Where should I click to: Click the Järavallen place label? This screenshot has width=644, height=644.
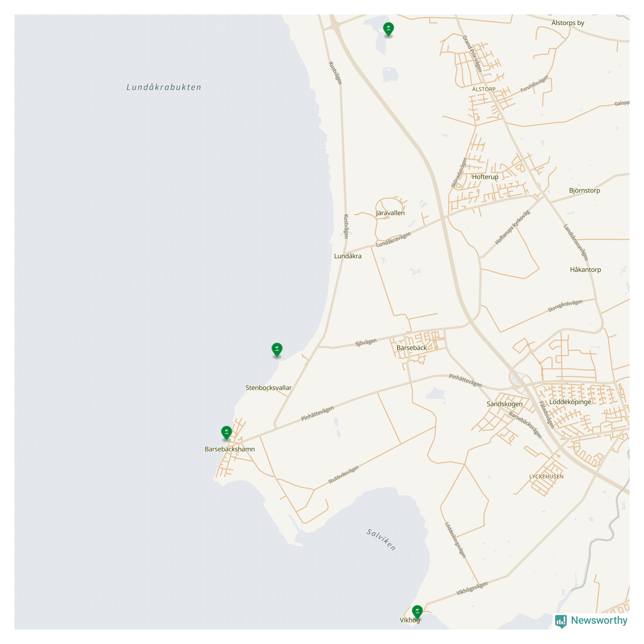coord(390,213)
